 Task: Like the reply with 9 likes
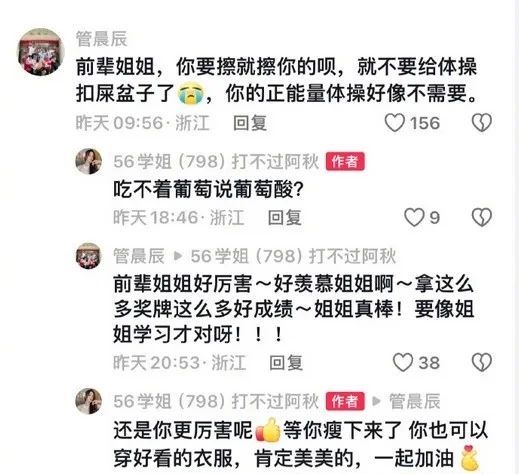[x=414, y=217]
